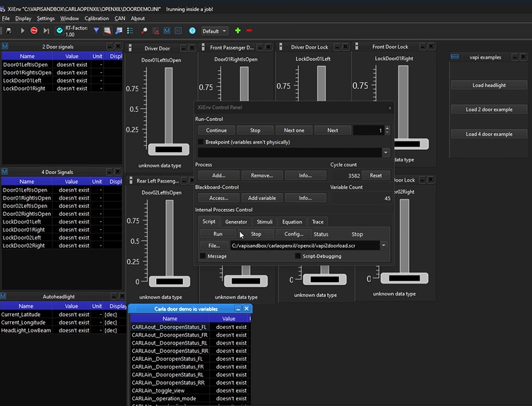Click the green plus toolbar icon

click(237, 31)
